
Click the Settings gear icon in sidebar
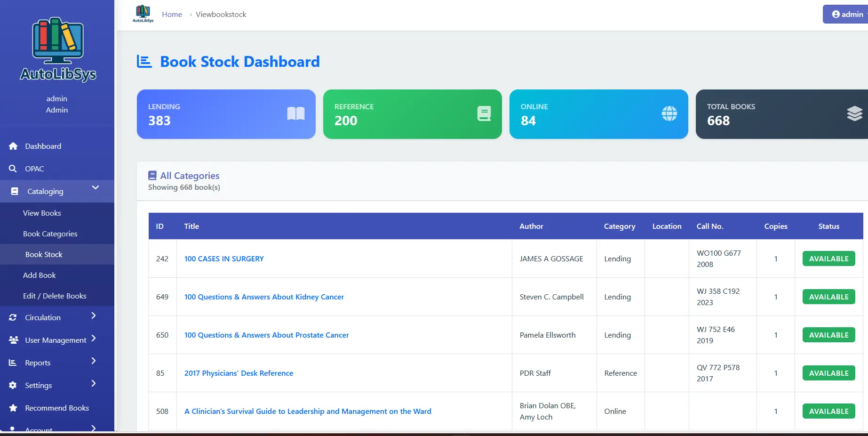(13, 385)
